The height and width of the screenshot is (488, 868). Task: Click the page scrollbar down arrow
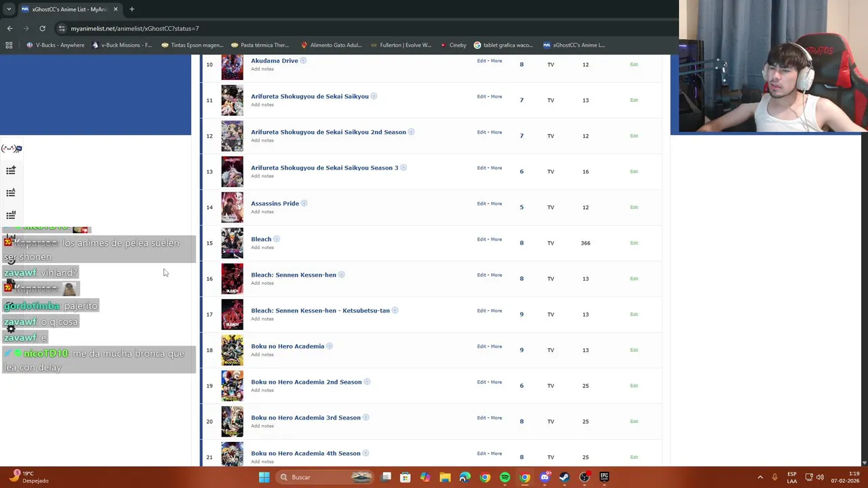point(864,463)
